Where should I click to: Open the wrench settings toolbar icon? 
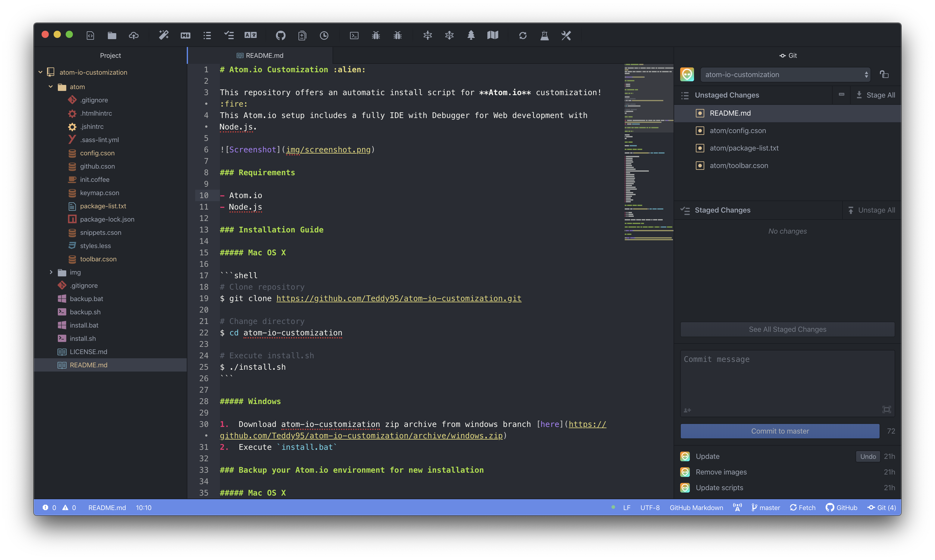pos(566,36)
